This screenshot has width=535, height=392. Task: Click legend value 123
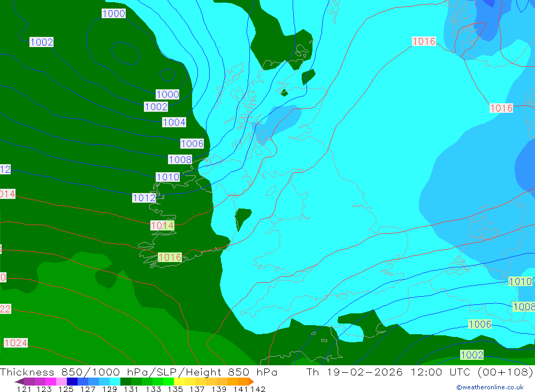tap(44, 389)
